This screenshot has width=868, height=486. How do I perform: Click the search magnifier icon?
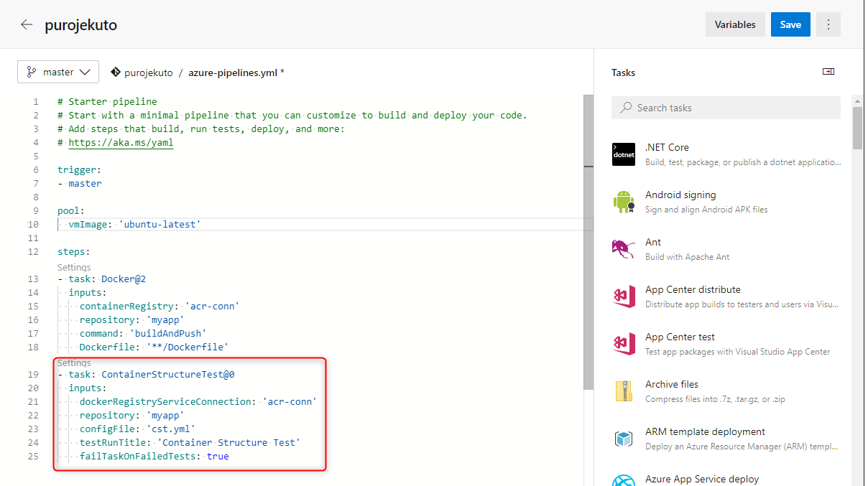[625, 108]
